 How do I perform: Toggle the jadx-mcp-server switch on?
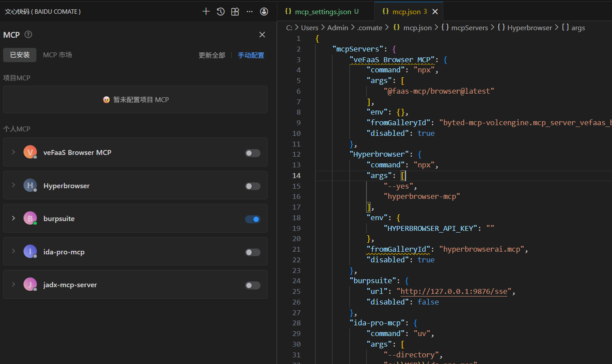coord(253,285)
